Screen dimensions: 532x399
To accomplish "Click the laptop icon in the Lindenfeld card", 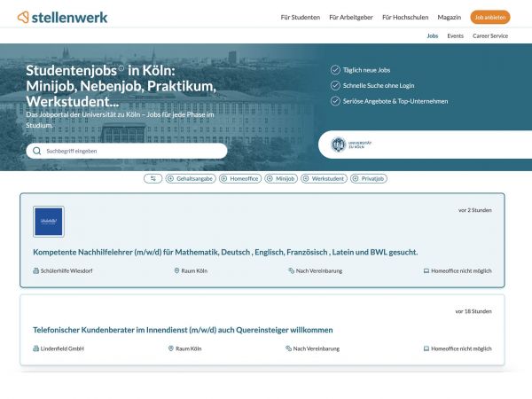I will pos(426,348).
